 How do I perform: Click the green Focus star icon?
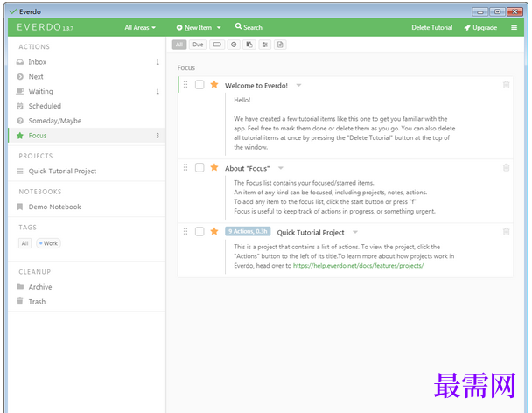(x=20, y=136)
